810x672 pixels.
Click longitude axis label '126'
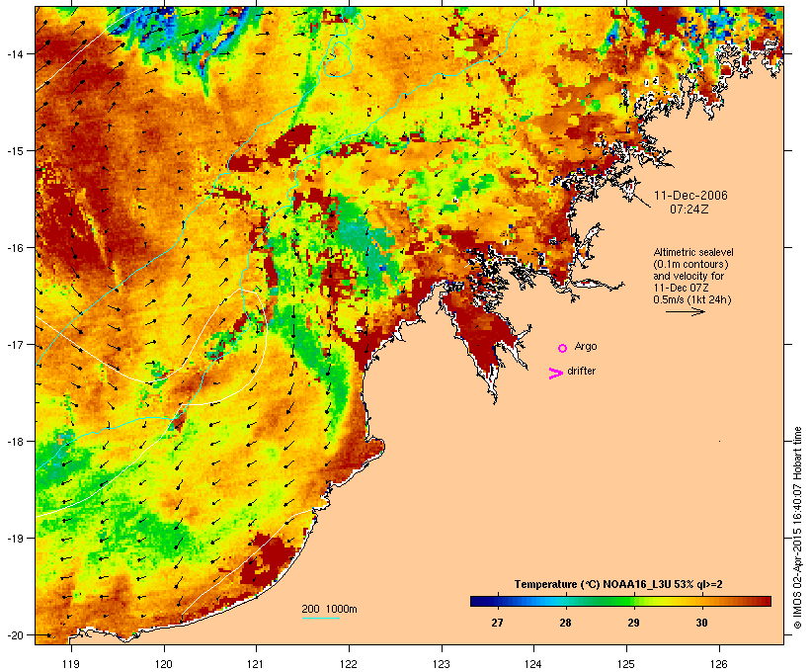click(x=719, y=664)
